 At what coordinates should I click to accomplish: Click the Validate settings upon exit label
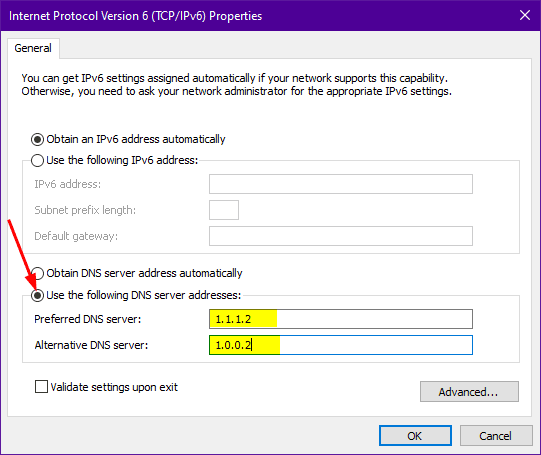(114, 387)
